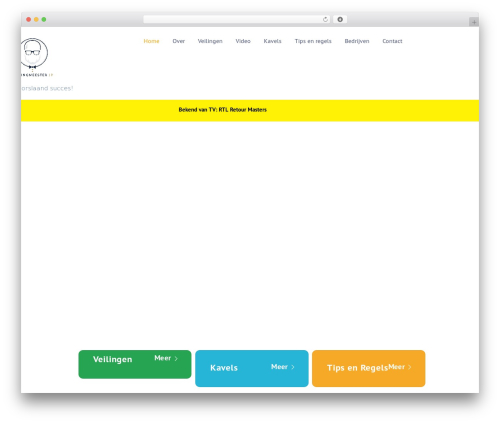
Task: Click Meer on Tips en Regels card
Action: [x=400, y=367]
